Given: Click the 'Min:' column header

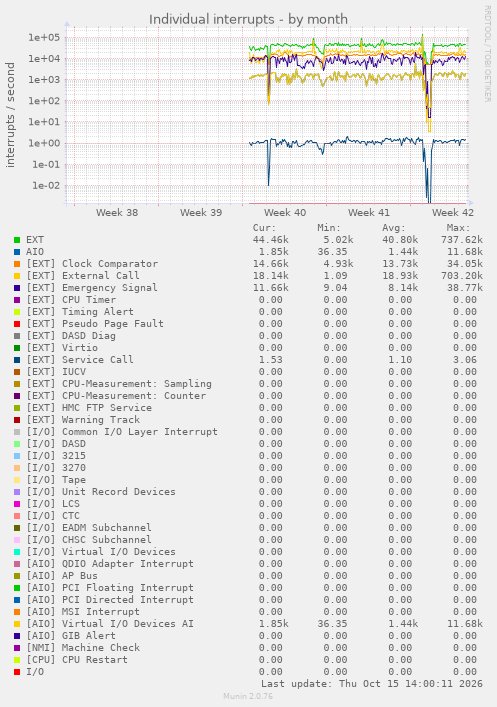Looking at the screenshot, I should (x=329, y=228).
